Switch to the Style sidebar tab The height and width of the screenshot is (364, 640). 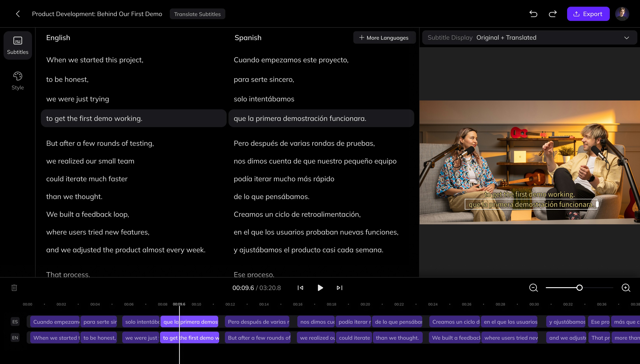click(18, 81)
